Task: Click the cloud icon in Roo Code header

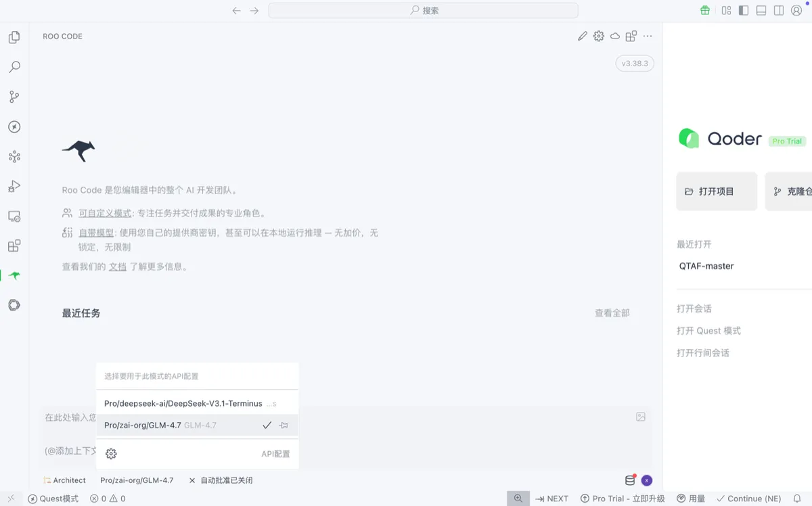Action: 615,37
